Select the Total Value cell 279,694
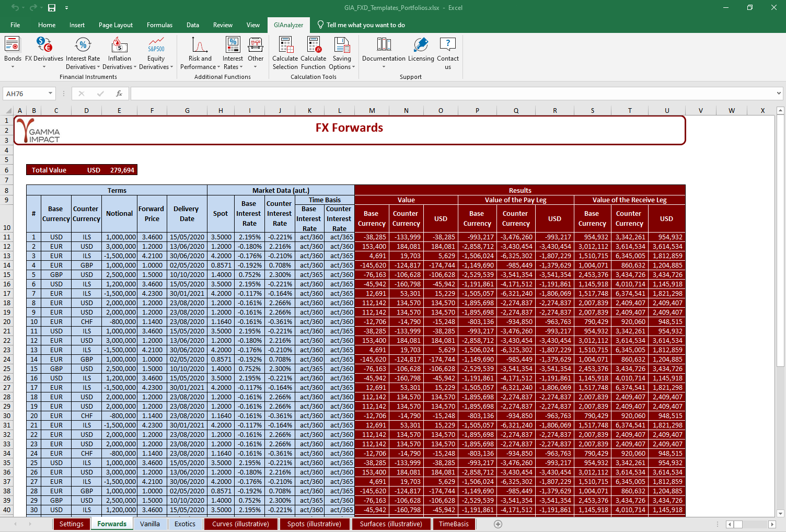Screen dimensions: 786x532 point(123,170)
